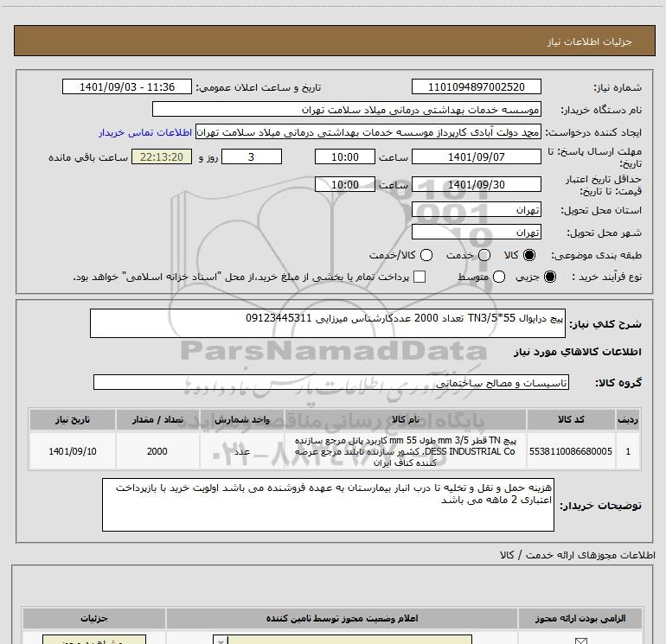The height and width of the screenshot is (644, 666).
Task: Select the کالا/خدمت radio button
Action: [x=426, y=255]
